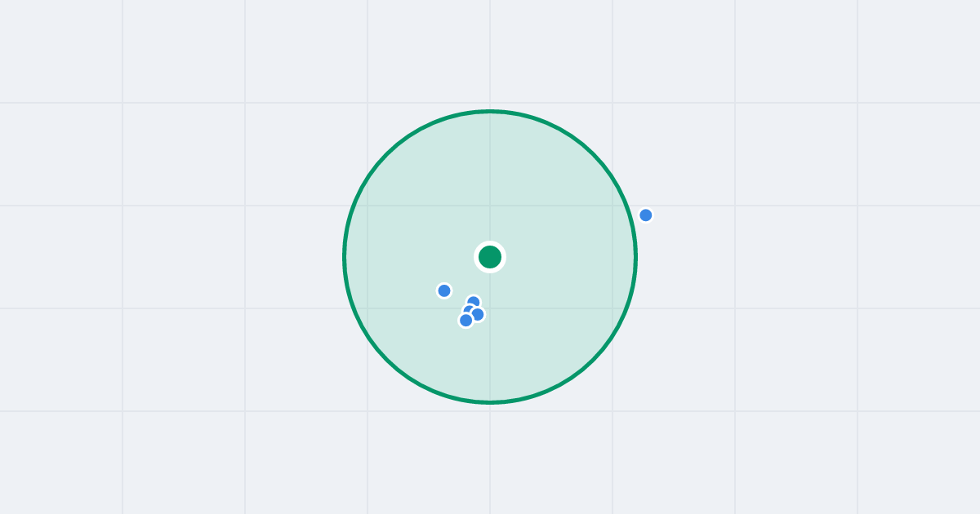Viewport: 980px width, 514px height.
Task: Click the empty map below the green circle
Action: click(x=490, y=457)
